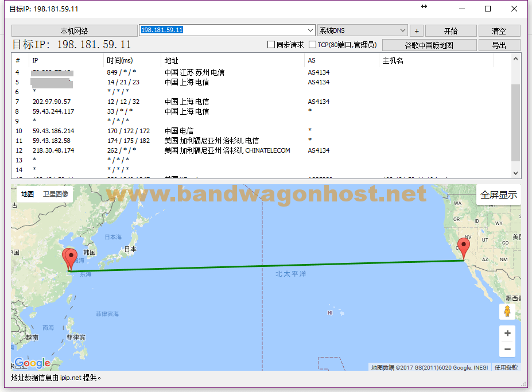Screen dimensions: 532x392
Task: Sort by the 时间(ms) column header
Action: pyautogui.click(x=132, y=60)
